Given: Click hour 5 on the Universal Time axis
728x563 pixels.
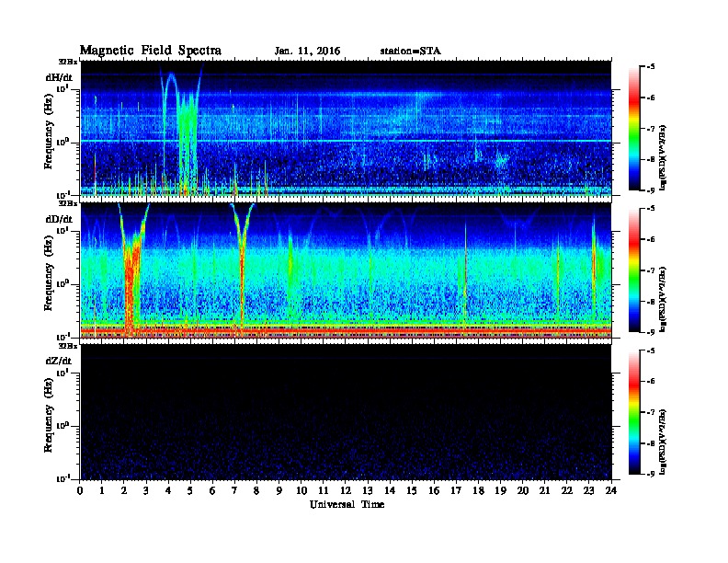Looking at the screenshot, I should (x=190, y=490).
